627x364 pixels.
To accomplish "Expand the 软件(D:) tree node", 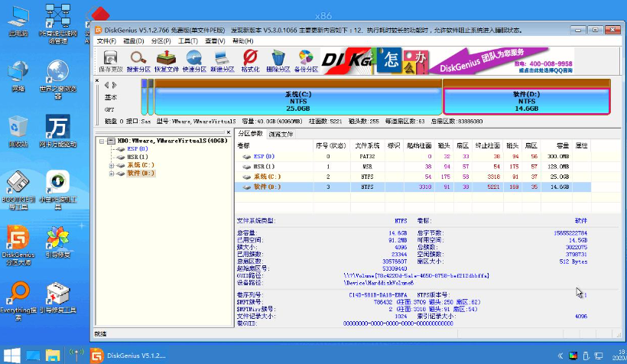I will (112, 174).
